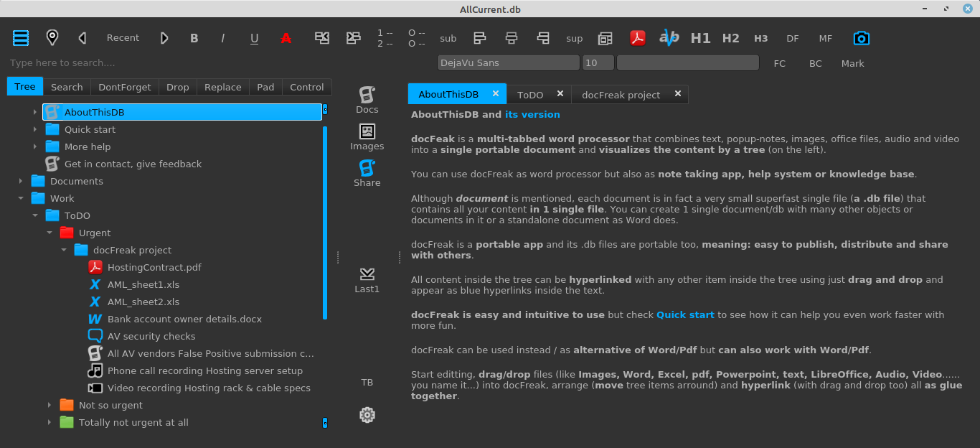The image size is (980, 448).
Task: Toggle subscript with sub button
Action: point(448,39)
